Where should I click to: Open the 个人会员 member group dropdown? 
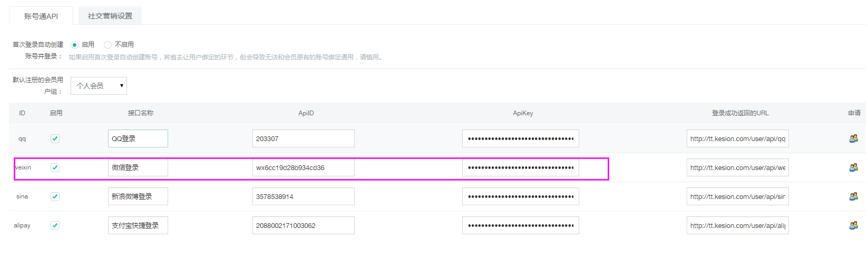[x=99, y=86]
